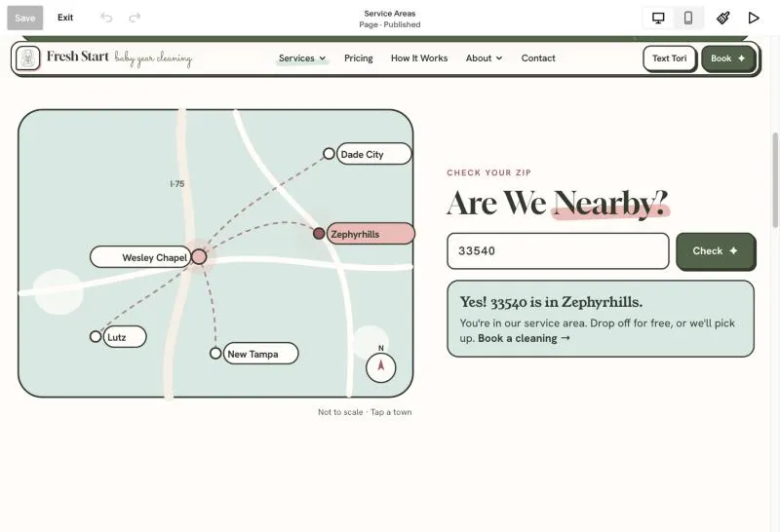
Task: Click the redo arrow icon
Action: (x=135, y=18)
